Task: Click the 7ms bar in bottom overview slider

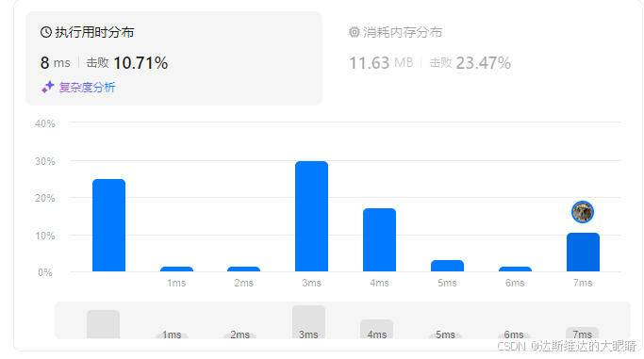Action: (582, 333)
